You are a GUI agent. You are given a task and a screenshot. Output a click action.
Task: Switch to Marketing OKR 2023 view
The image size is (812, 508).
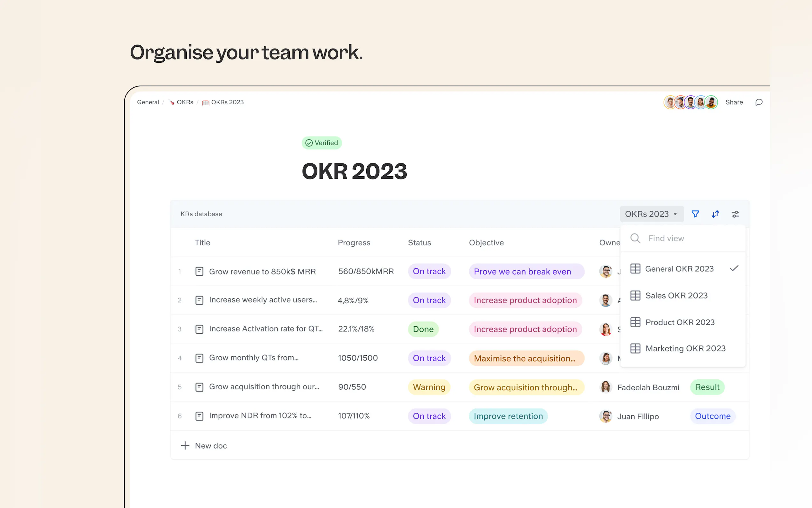coord(685,348)
